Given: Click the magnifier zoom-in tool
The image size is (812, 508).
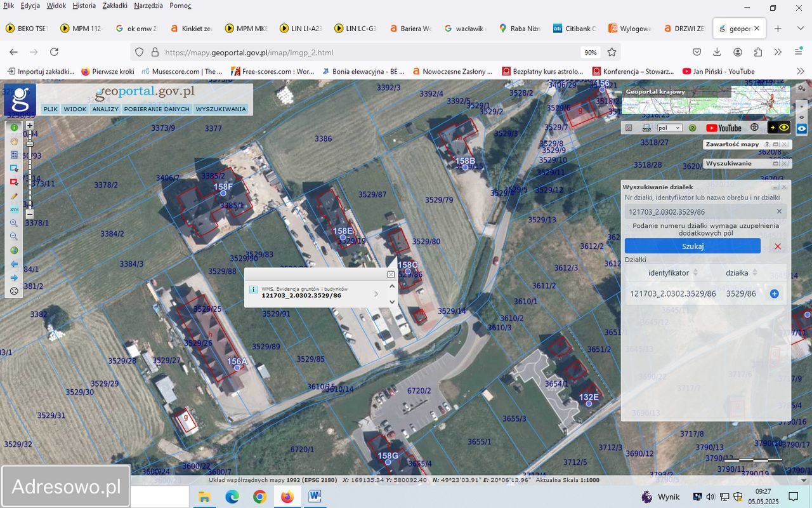Looking at the screenshot, I should click(14, 224).
